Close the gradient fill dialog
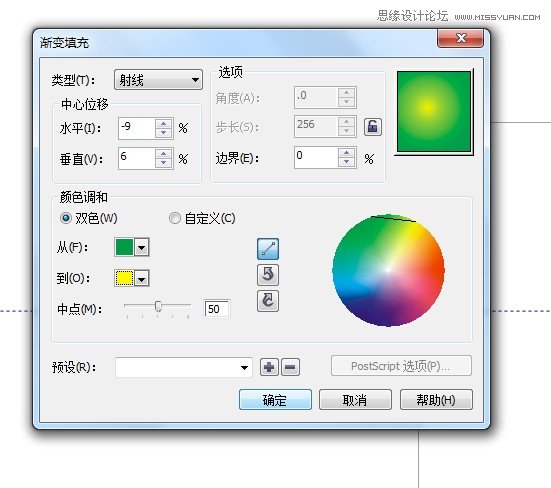The image size is (551, 488). (x=460, y=38)
